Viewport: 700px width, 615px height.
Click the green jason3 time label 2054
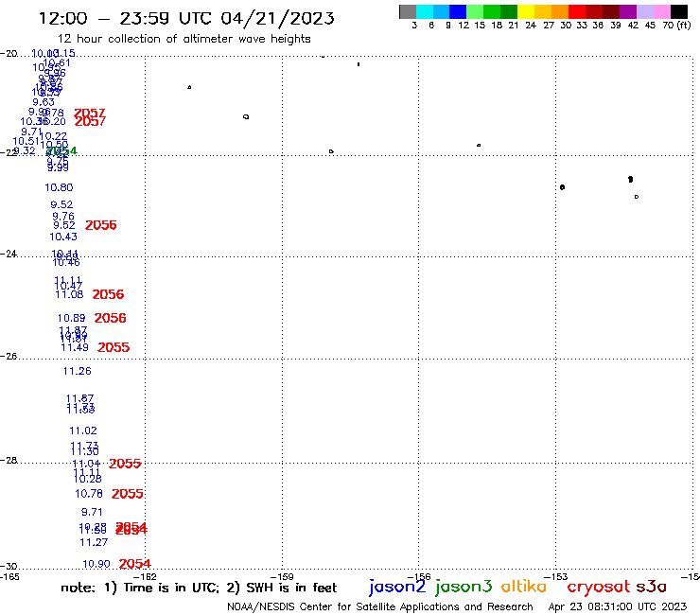[61, 151]
